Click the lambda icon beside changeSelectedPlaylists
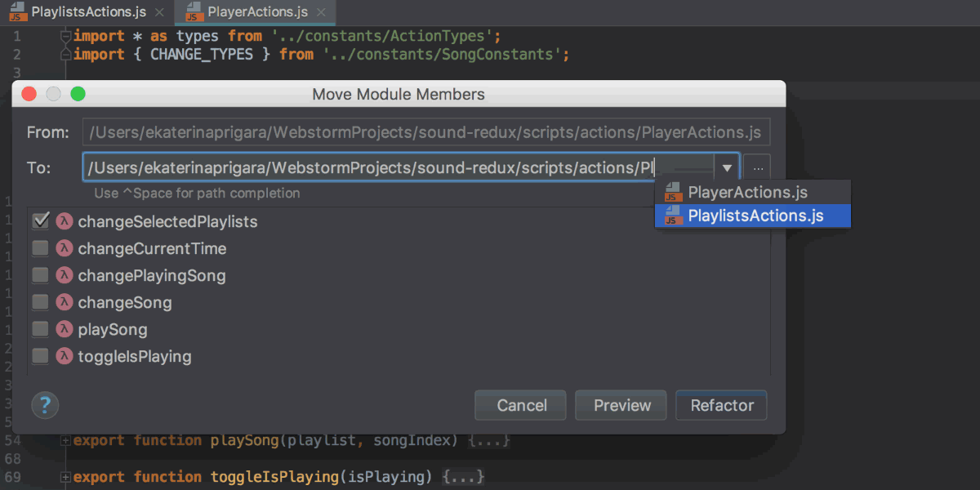This screenshot has height=490, width=980. (x=65, y=221)
